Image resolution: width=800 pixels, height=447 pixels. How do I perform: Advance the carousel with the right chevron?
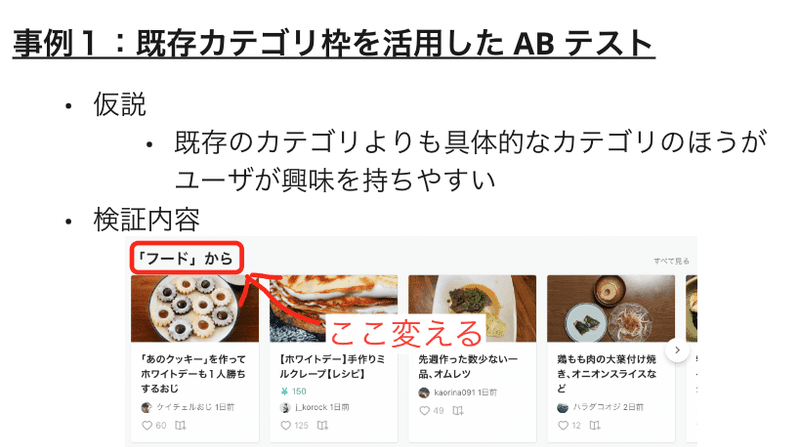[x=677, y=350]
